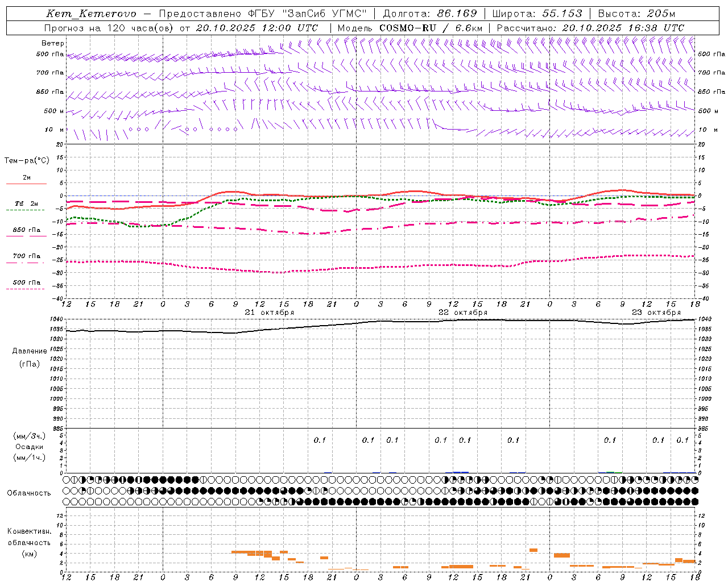Click the blue precipitation bar on 22 октября
This screenshot has height=582, width=728.
pyautogui.click(x=461, y=472)
